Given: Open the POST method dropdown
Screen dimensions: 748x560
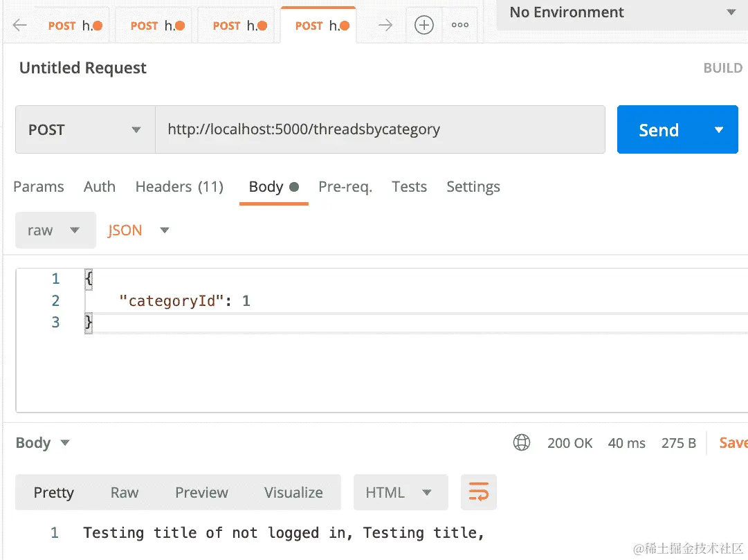Looking at the screenshot, I should (x=85, y=129).
